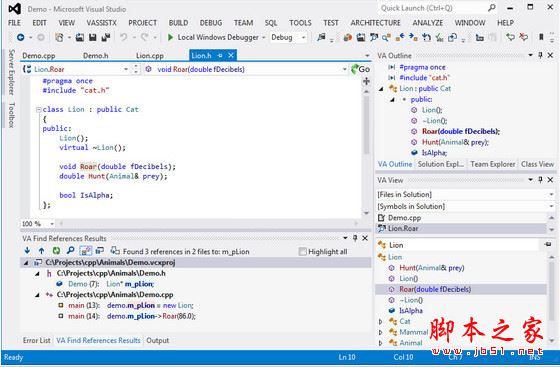Open the Lion.Roar context dropdown
This screenshot has width=560, height=367.
pyautogui.click(x=126, y=69)
